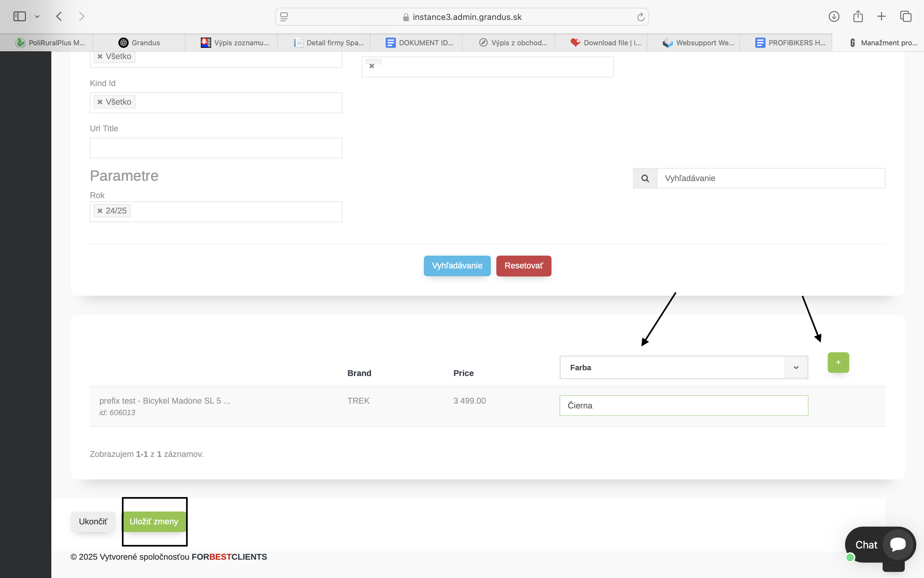Click the Zobrazujem 1-1 z 1 záznamov text
Screen dimensions: 924x578
pos(147,454)
